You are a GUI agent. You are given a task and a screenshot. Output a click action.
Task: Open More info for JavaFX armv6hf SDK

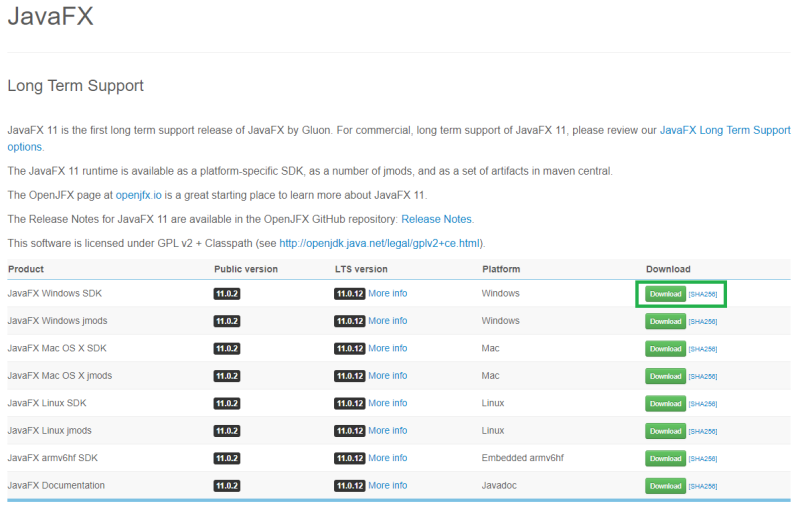(x=388, y=458)
